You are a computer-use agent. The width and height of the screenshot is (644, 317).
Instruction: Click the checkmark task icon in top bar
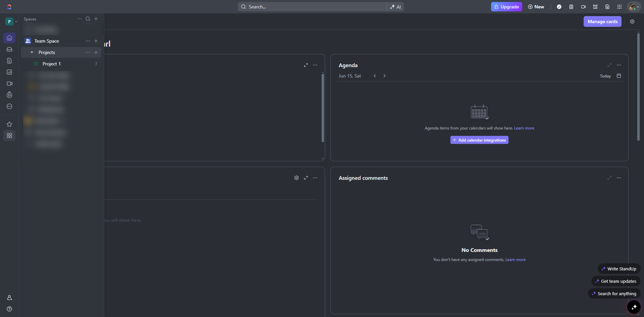(x=559, y=7)
